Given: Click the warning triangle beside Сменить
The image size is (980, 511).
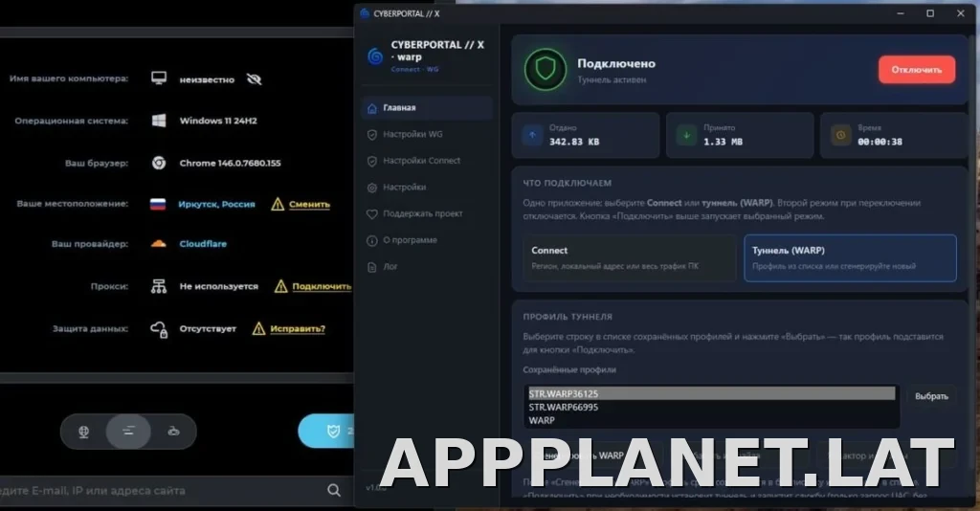Looking at the screenshot, I should 278,204.
